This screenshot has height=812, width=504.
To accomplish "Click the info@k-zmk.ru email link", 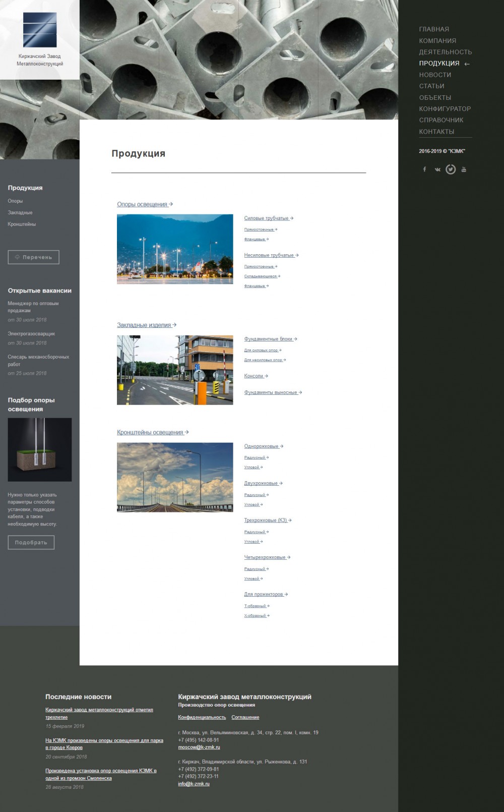I will 194,784.
